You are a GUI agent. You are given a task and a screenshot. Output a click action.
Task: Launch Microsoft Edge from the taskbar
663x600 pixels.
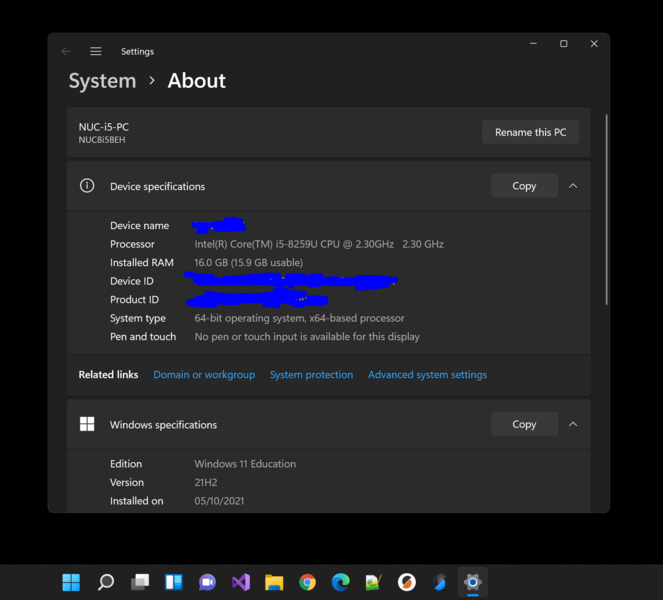[340, 582]
